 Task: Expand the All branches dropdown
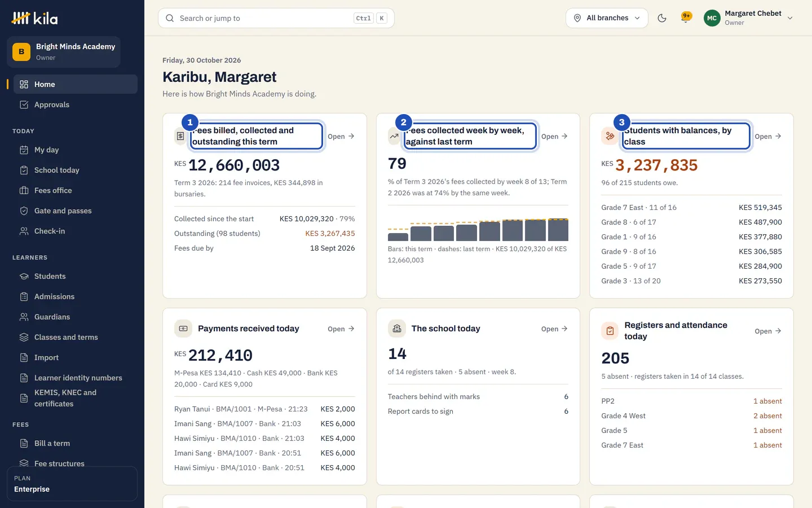click(607, 18)
